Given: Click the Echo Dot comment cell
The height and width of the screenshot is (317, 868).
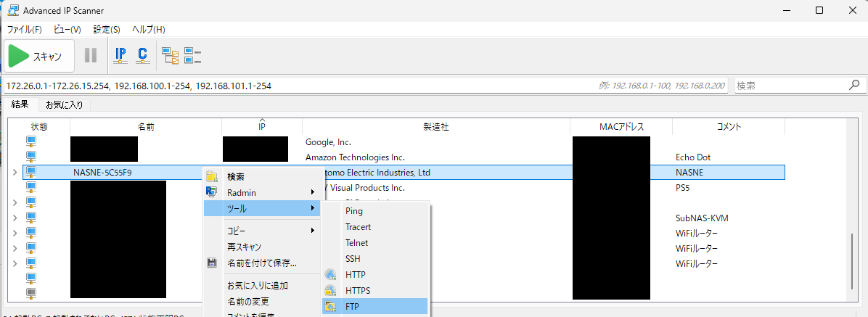Looking at the screenshot, I should tap(692, 157).
